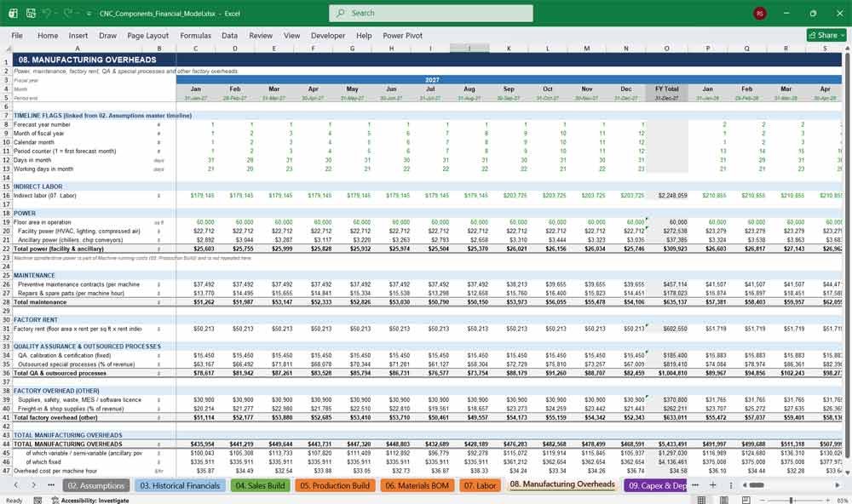Image resolution: width=852 pixels, height=504 pixels.
Task: Click into the Search input field
Action: pyautogui.click(x=431, y=13)
